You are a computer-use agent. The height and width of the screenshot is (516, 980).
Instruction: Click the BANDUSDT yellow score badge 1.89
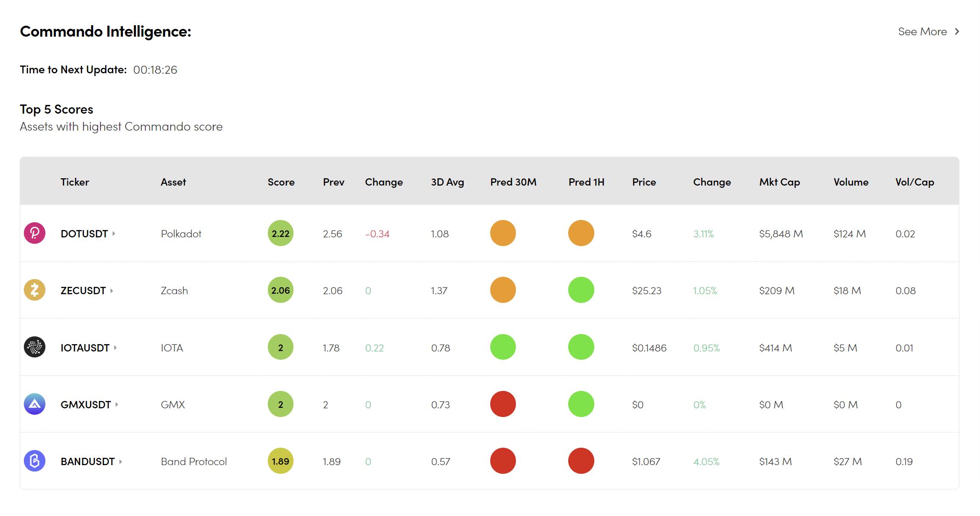[x=280, y=461]
